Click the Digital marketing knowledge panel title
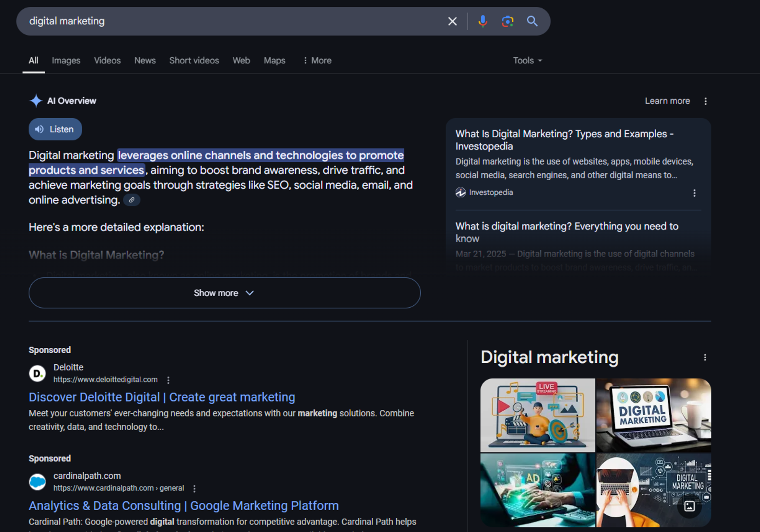760x532 pixels. pyautogui.click(x=549, y=357)
